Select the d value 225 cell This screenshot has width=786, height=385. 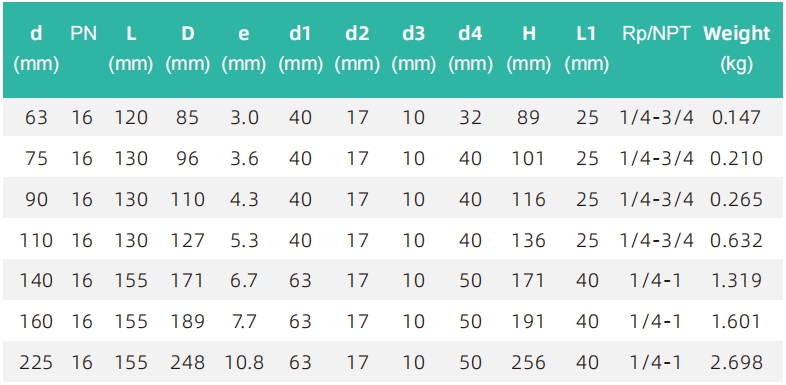pyautogui.click(x=36, y=362)
